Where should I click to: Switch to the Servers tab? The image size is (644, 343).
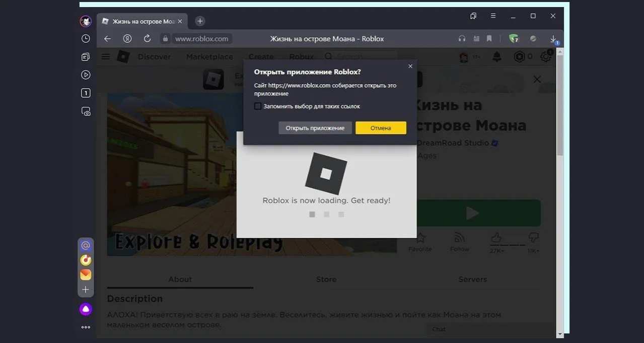tap(472, 279)
